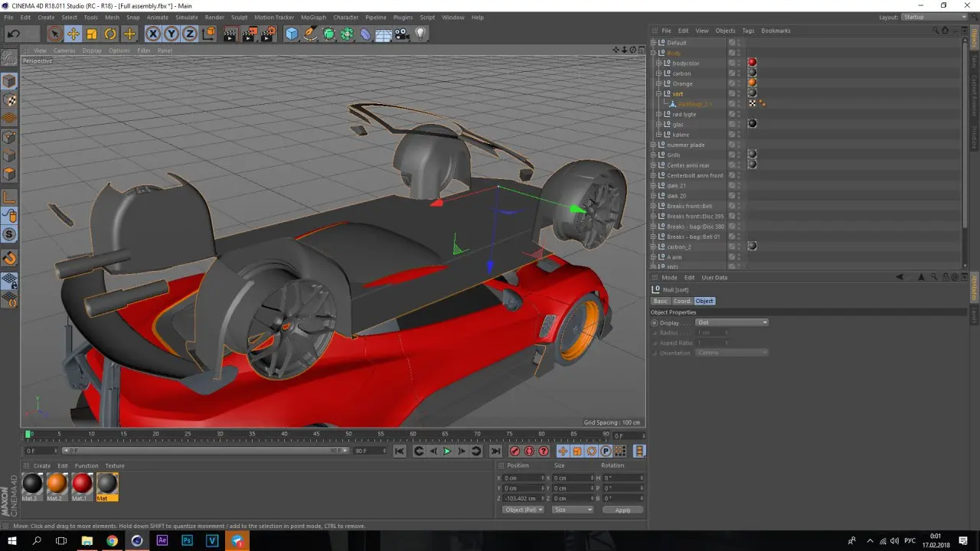The image size is (980, 551).
Task: Toggle the Y axis lock
Action: 171,34
